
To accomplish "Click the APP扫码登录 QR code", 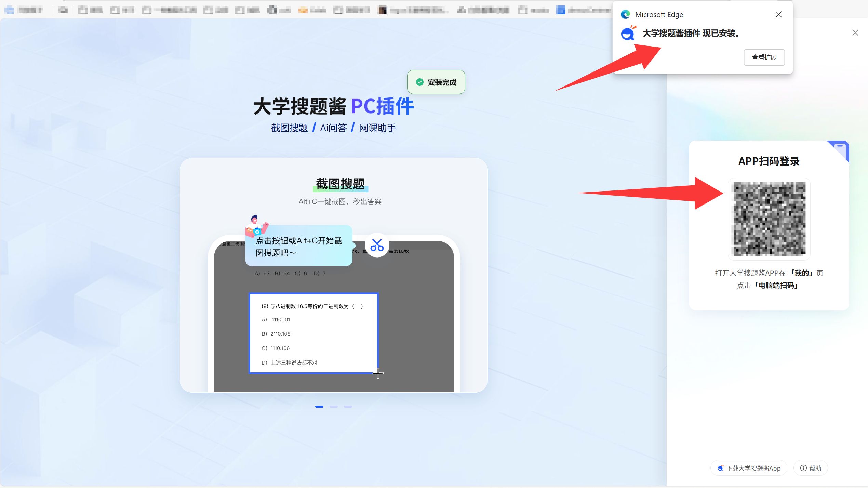I will pos(769,219).
